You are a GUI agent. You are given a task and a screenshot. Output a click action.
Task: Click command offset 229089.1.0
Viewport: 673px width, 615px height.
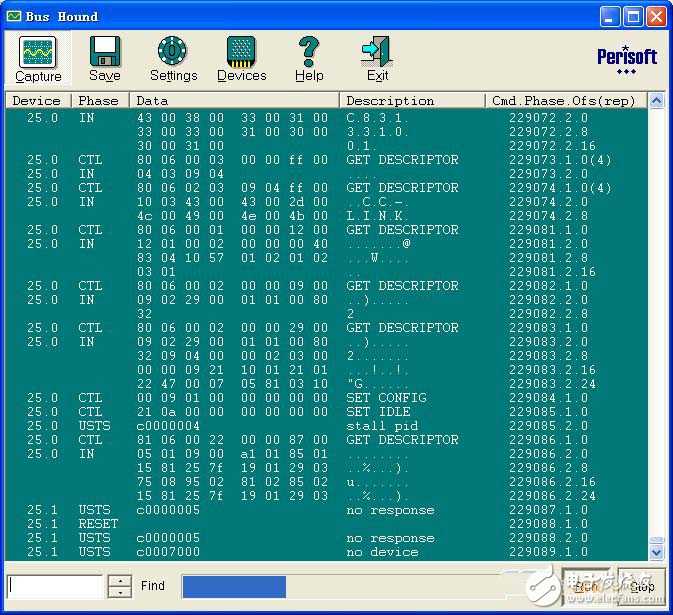point(549,551)
